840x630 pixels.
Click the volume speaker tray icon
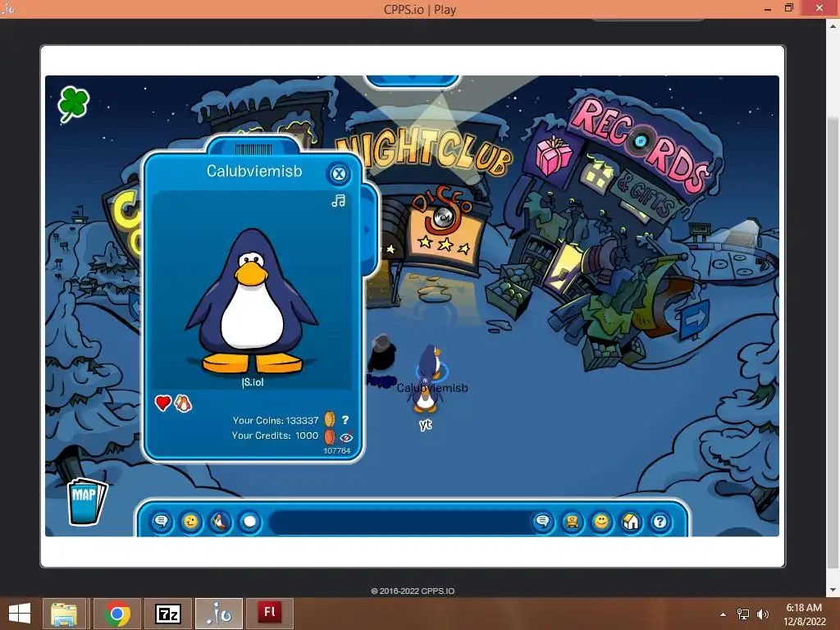click(762, 614)
